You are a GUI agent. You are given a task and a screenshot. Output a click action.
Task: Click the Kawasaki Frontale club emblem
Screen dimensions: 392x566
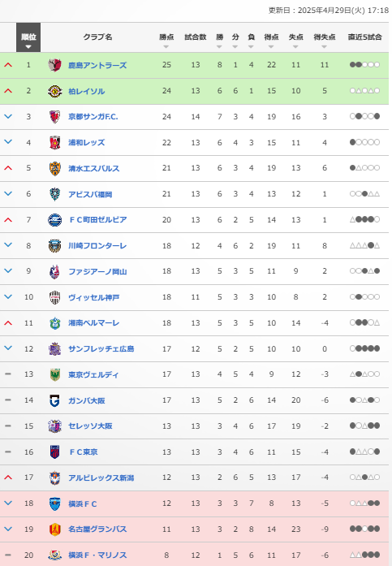(55, 246)
